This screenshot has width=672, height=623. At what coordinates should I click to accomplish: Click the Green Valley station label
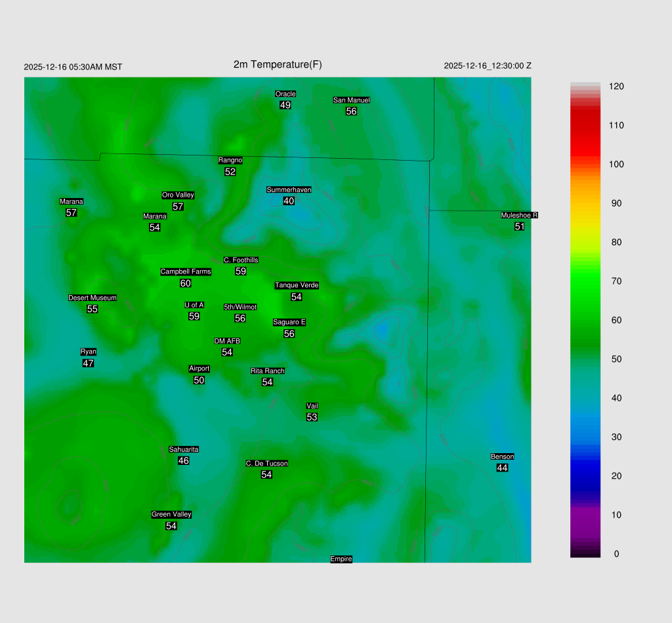(x=171, y=514)
